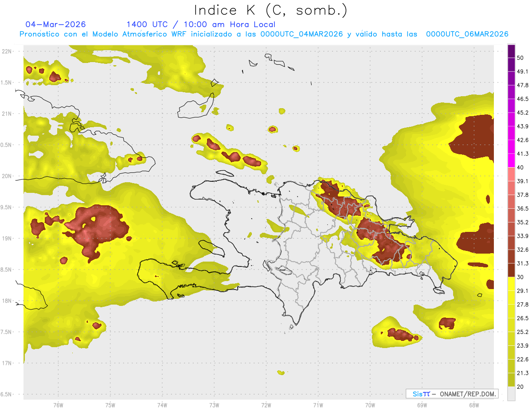Click the colorbar value "27.8"
The image size is (532, 411).
[523, 305]
